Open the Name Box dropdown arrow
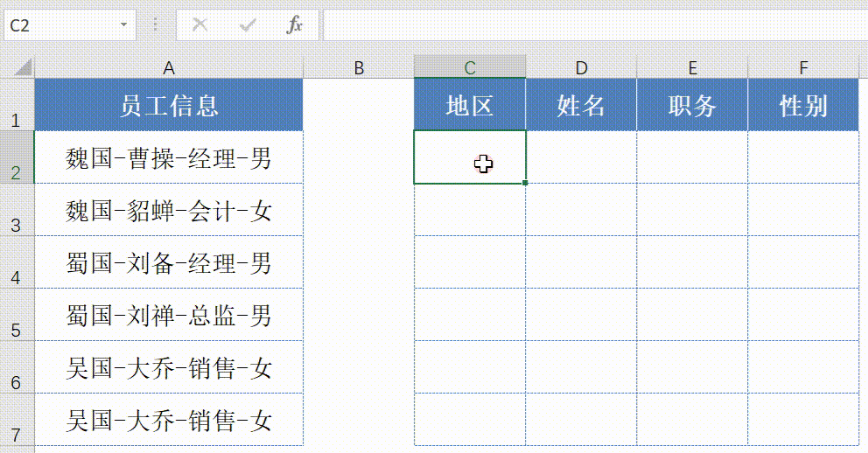This screenshot has width=868, height=453. pyautogui.click(x=124, y=25)
